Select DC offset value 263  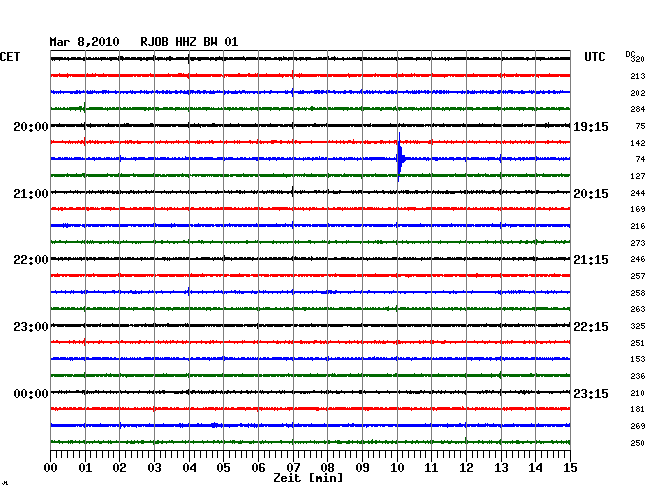[638, 309]
